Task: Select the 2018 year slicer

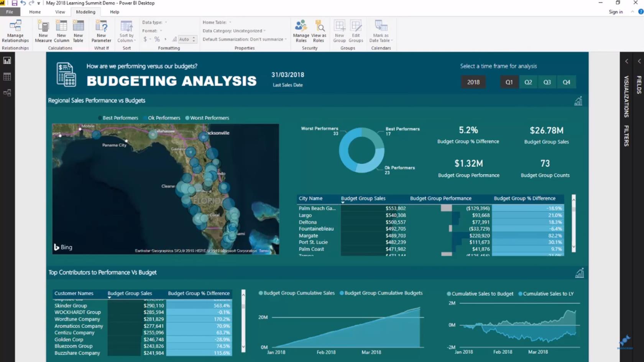Action: tap(473, 82)
